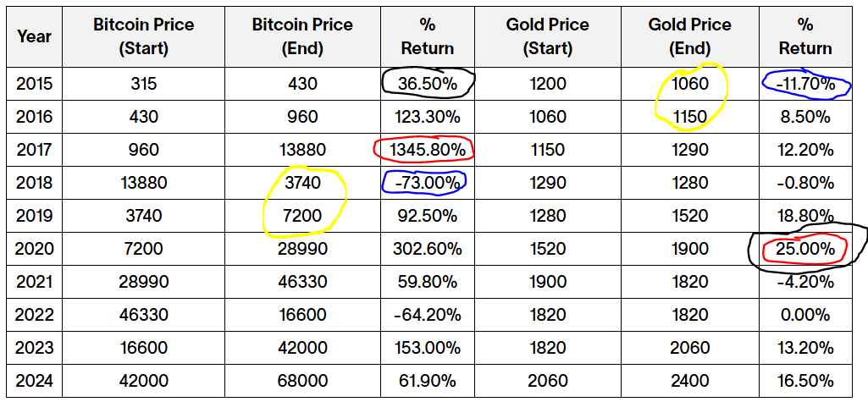The image size is (868, 402).
Task: Click the Year column header
Action: [34, 36]
